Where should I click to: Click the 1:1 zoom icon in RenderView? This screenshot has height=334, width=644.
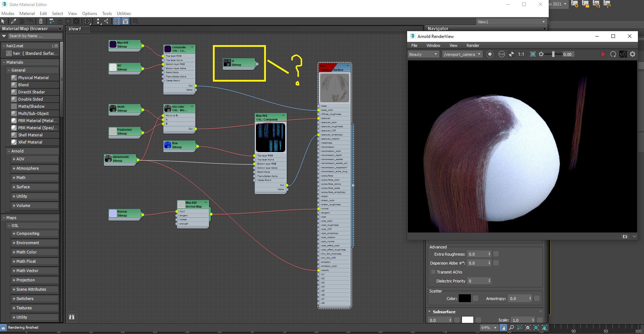[x=521, y=54]
